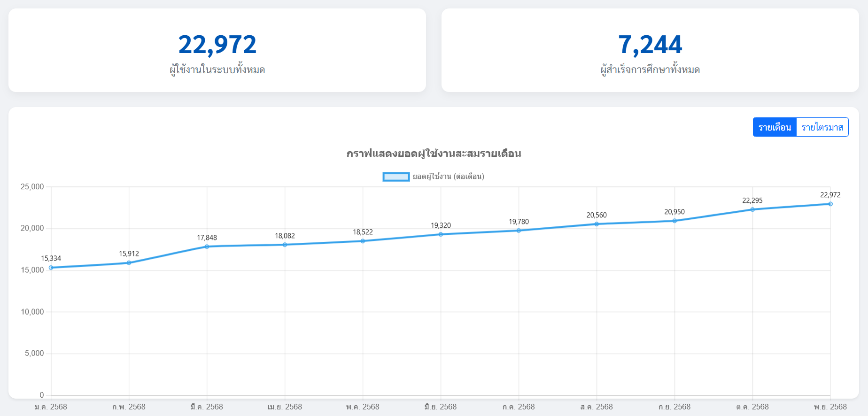Switch chart to รายไตรมาส view
Image resolution: width=868 pixels, height=416 pixels.
tap(822, 127)
